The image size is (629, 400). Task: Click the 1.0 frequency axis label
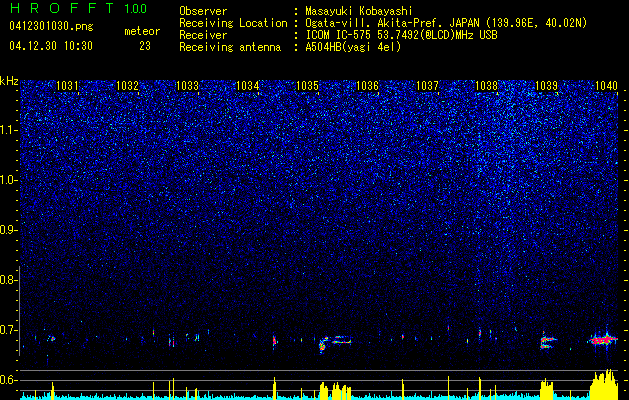click(9, 180)
